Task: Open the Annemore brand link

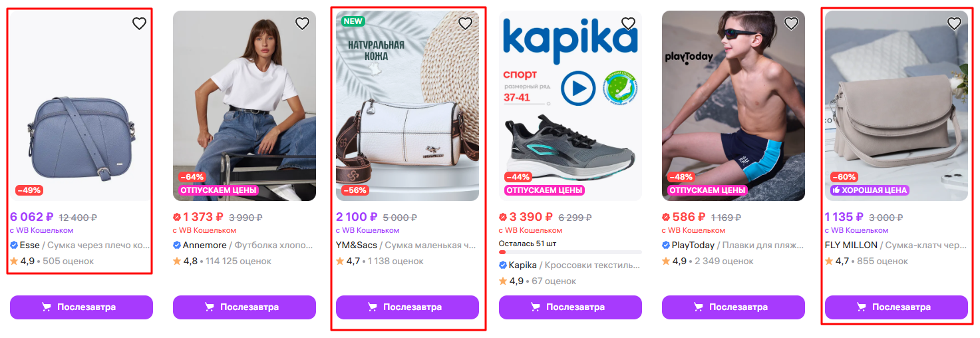Action: (x=204, y=245)
